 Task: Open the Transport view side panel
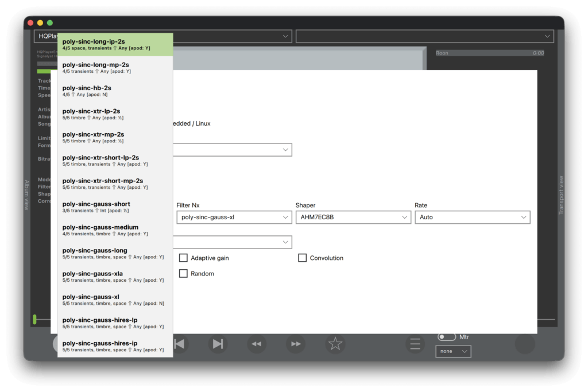click(x=561, y=195)
